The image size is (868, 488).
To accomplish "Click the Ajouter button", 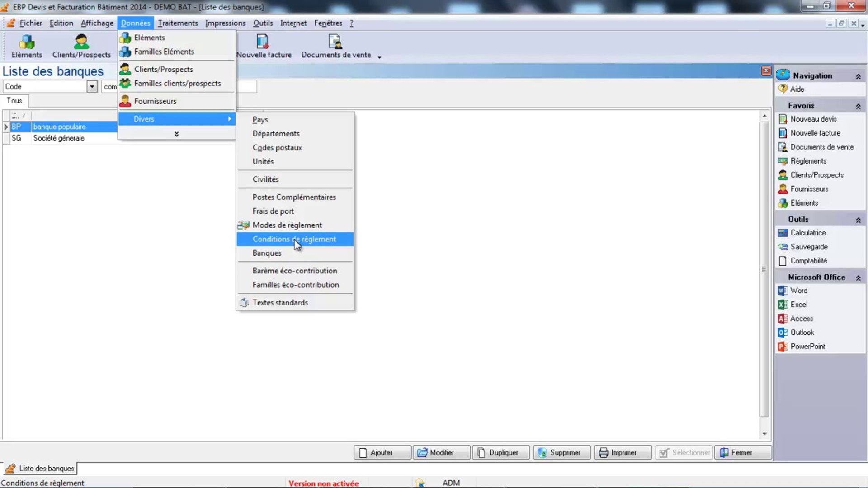I will coord(382,453).
